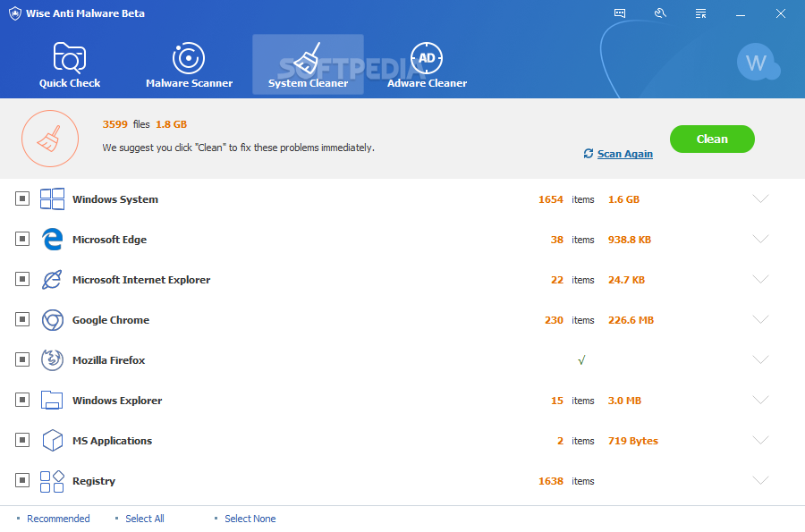Click the Windows System logo icon
This screenshot has height=532, width=805.
(x=53, y=199)
